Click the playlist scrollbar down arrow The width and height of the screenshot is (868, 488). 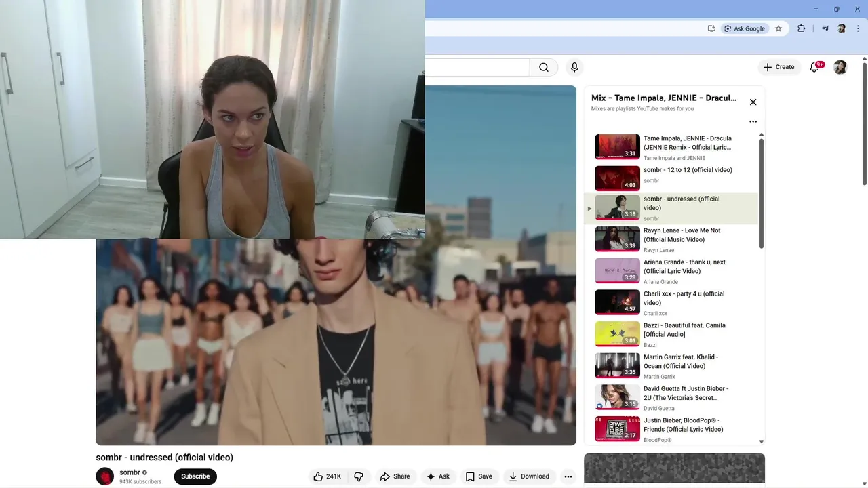point(761,442)
